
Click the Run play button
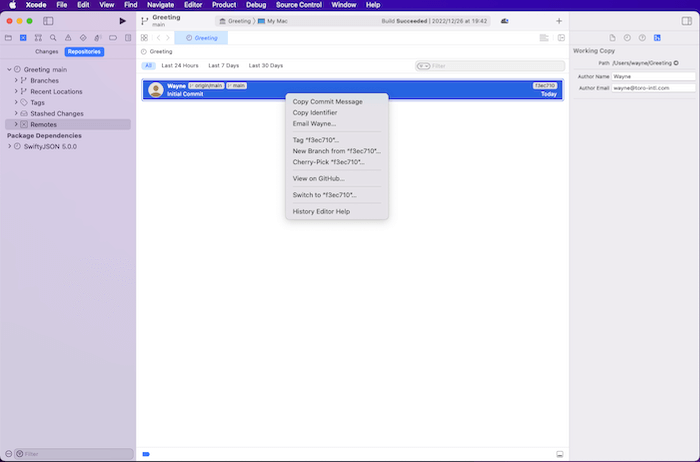tap(122, 21)
